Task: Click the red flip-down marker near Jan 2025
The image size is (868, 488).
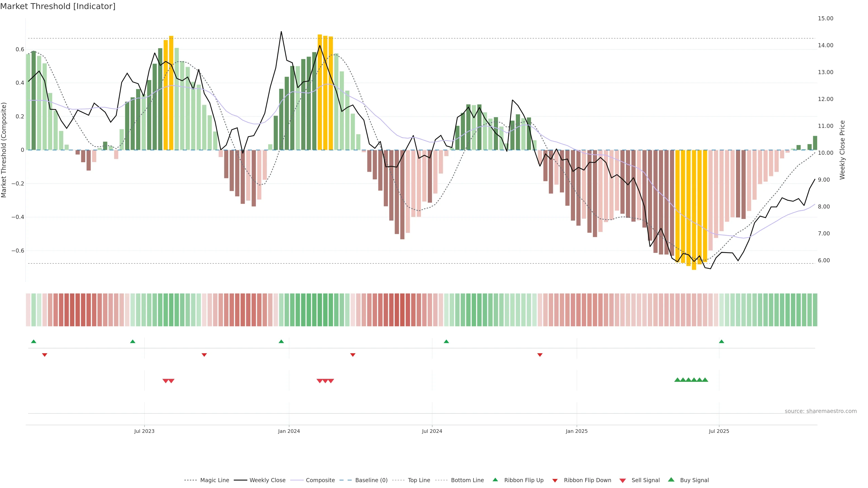Action: (540, 355)
